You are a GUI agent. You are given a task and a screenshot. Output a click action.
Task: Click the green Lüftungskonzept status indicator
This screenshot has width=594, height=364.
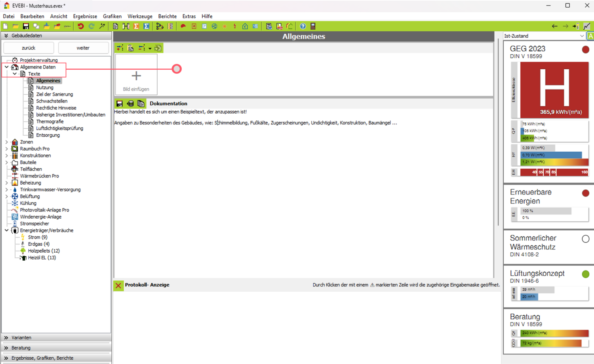coord(585,274)
